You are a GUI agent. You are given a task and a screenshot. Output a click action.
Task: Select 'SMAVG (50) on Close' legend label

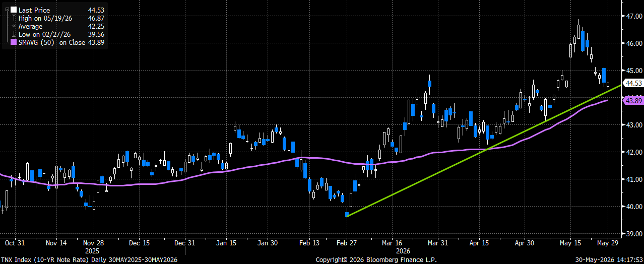51,42
